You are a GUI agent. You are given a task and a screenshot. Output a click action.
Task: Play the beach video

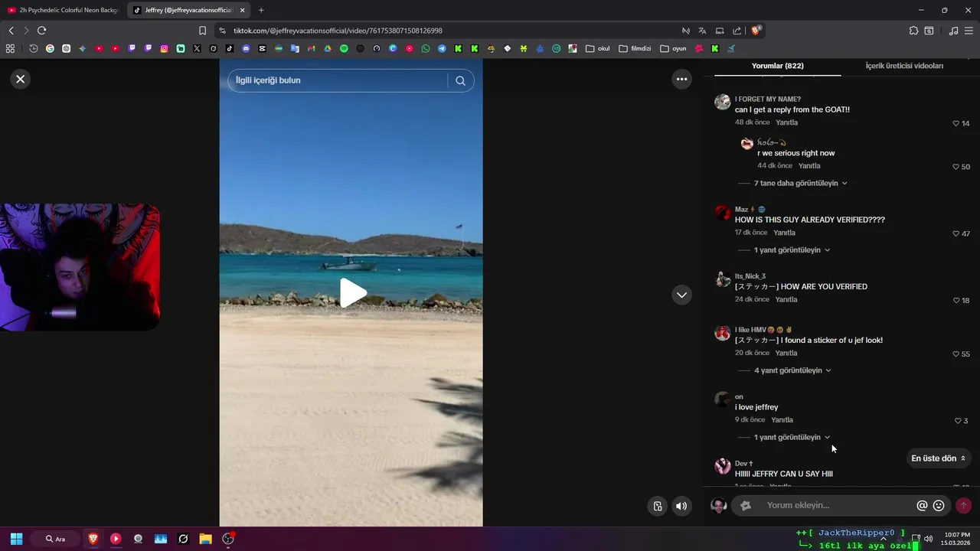pyautogui.click(x=351, y=293)
